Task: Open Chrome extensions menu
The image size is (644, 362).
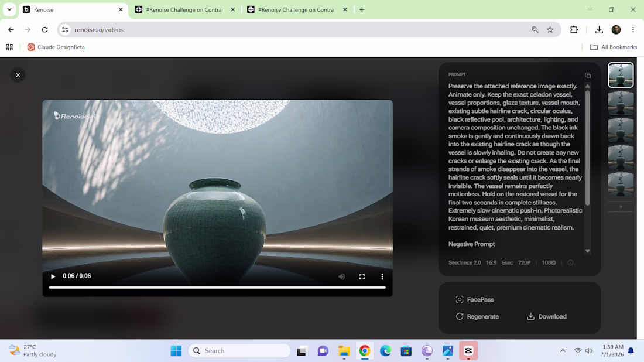Action: point(574,30)
